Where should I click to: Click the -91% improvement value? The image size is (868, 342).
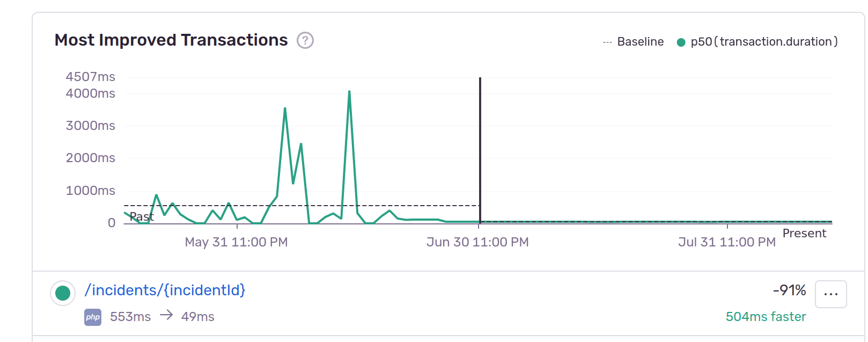(789, 290)
